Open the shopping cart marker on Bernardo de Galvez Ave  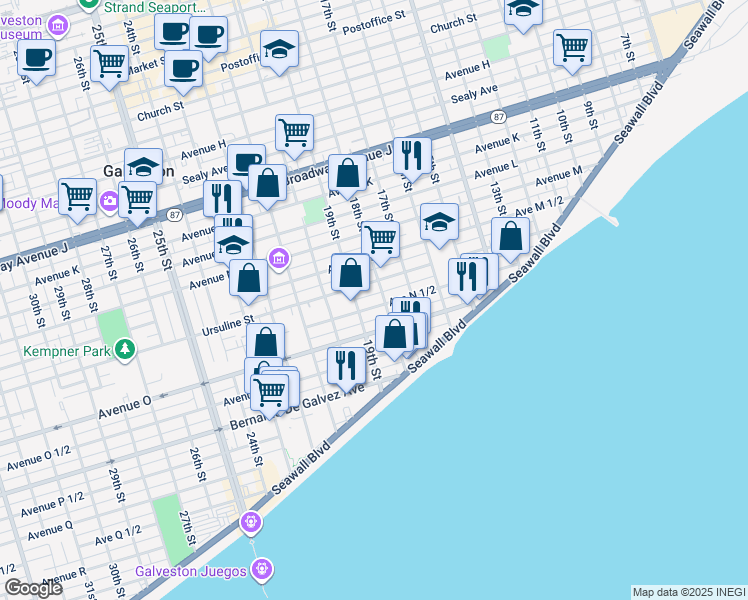pyautogui.click(x=270, y=393)
